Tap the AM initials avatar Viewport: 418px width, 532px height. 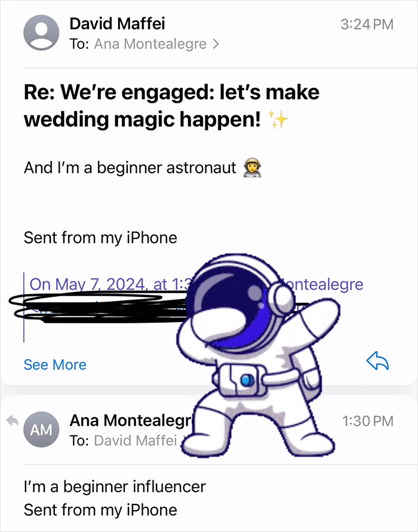tap(41, 429)
